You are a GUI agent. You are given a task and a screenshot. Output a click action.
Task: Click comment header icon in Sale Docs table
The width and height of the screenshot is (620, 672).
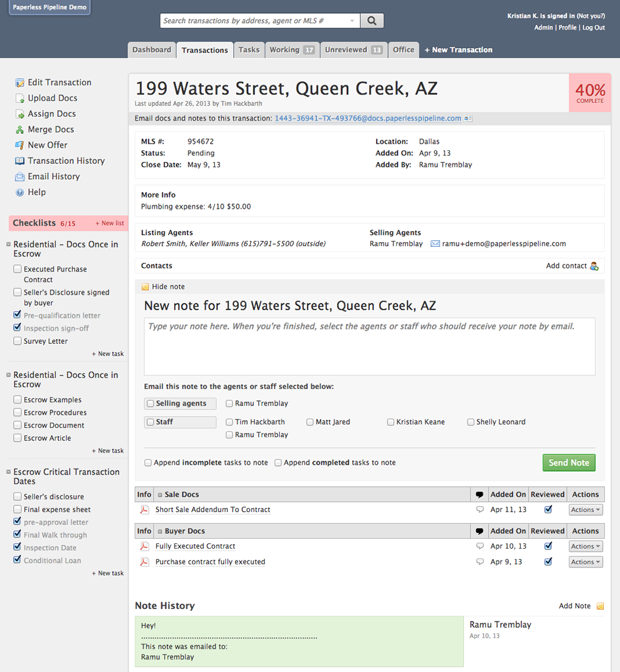point(479,495)
